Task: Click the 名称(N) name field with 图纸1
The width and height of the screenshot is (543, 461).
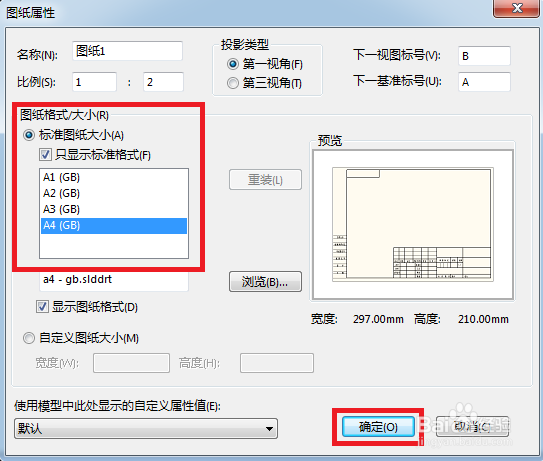Action: point(127,51)
